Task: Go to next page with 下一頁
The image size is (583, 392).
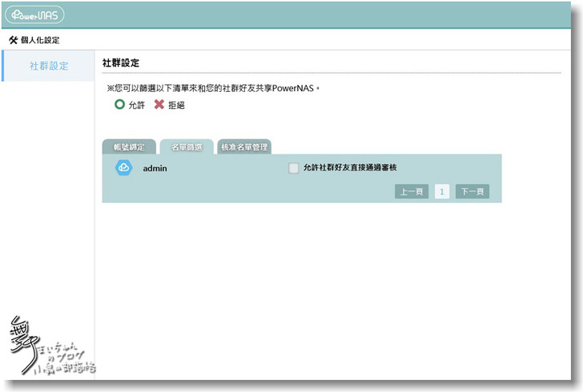Action: click(x=472, y=192)
